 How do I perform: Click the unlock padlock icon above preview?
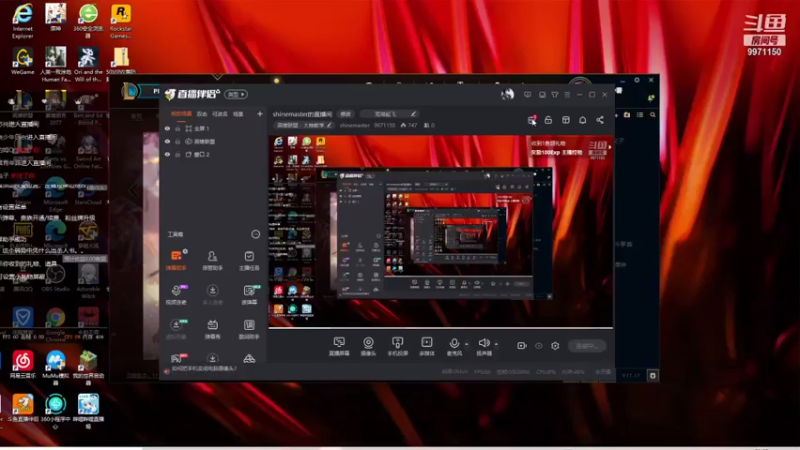(x=548, y=120)
